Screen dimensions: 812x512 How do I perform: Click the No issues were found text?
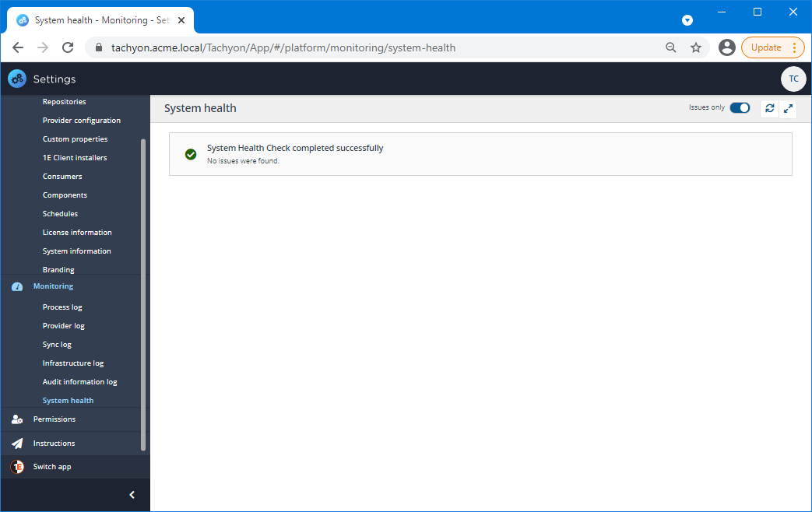coord(243,161)
